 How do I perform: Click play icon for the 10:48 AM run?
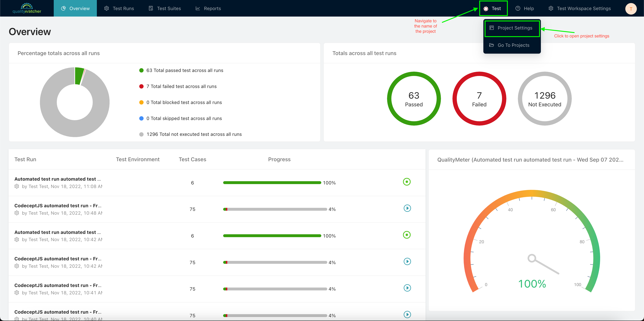click(x=407, y=208)
